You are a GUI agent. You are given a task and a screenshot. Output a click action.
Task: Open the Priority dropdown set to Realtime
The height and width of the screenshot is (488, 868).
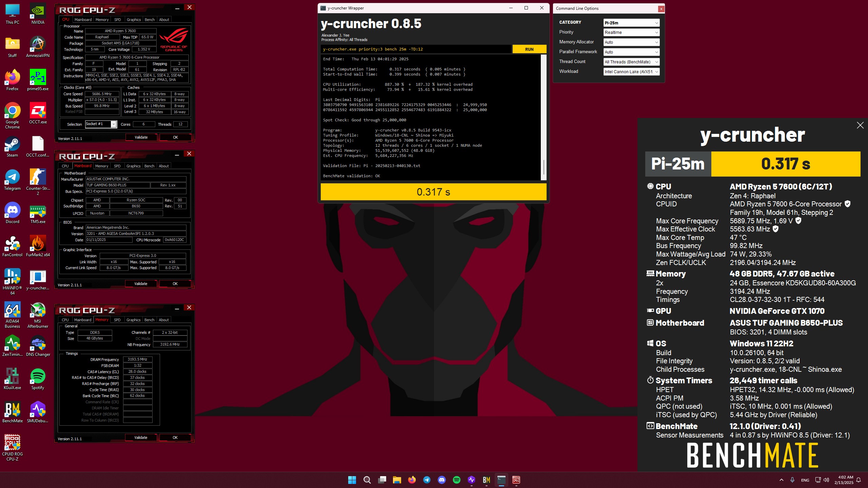[x=631, y=33]
